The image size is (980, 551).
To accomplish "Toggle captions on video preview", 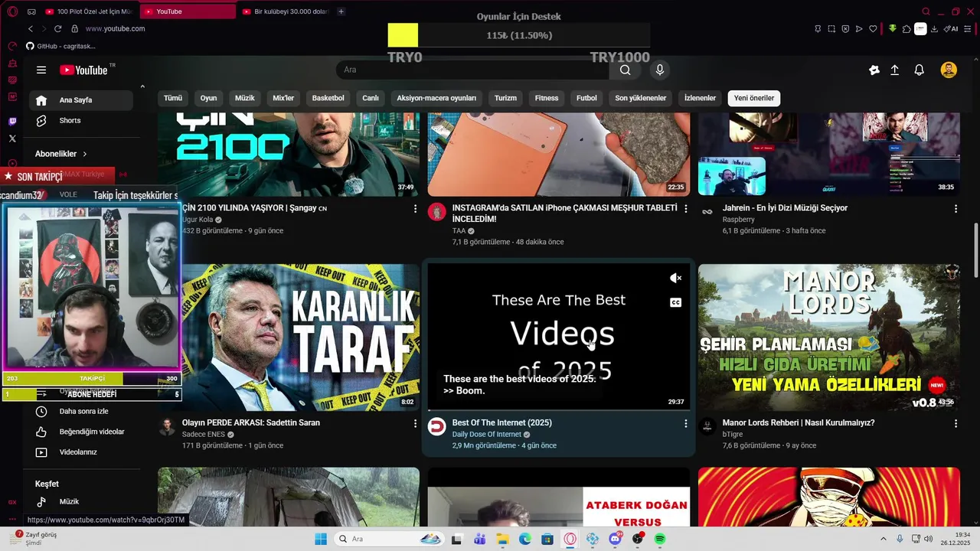I will pyautogui.click(x=675, y=303).
